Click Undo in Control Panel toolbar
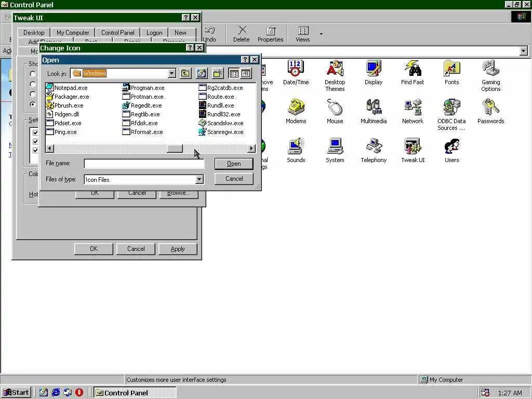The height and width of the screenshot is (399, 532). 210,34
